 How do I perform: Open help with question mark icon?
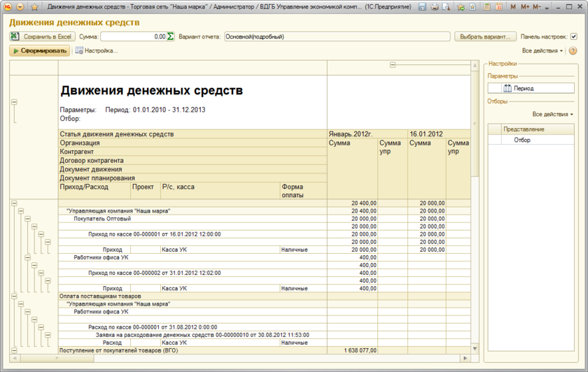tap(573, 51)
